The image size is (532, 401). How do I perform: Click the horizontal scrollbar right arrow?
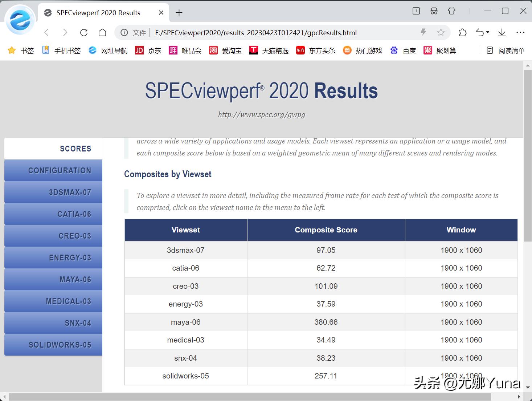click(x=519, y=397)
